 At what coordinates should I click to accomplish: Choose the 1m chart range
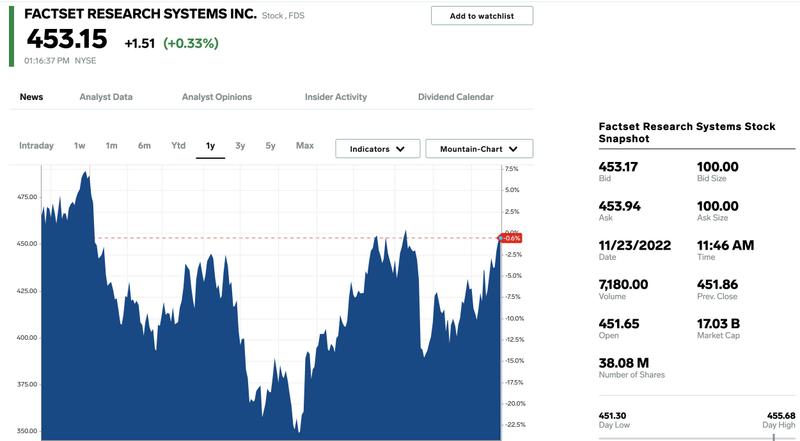(111, 145)
